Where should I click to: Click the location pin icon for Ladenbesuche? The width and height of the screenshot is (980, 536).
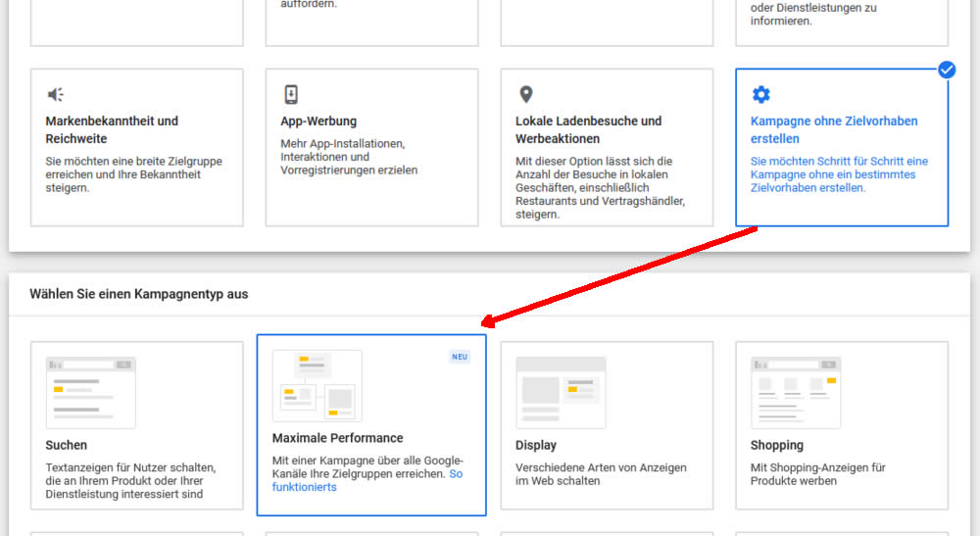(526, 94)
